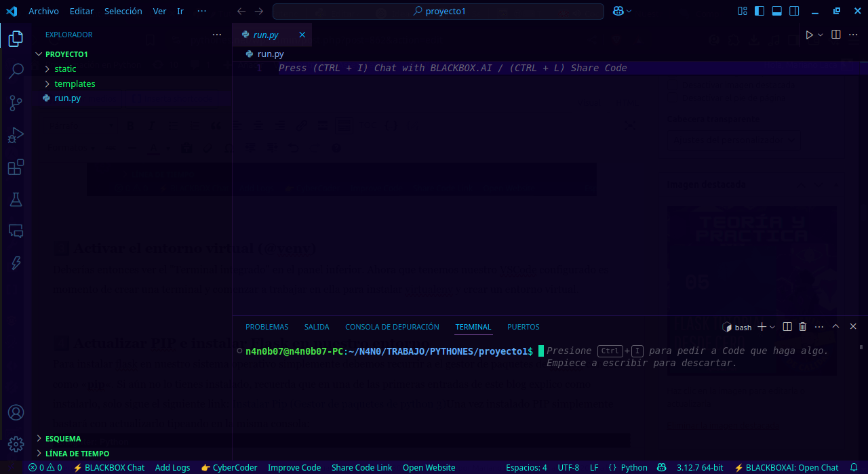Open overflow menu ellipsis in menu bar
Viewport: 868px width, 474px height.
[x=201, y=12]
